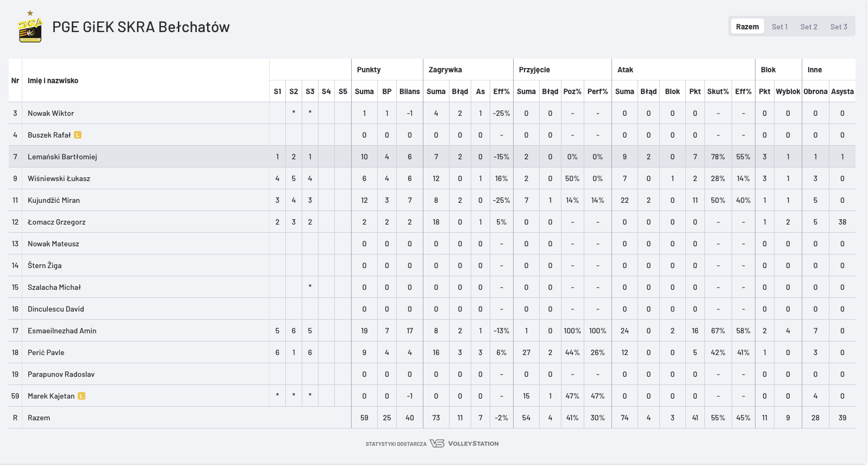Screen dimensions: 868x466
Task: Open Esmaeilnezhad Amin's player row
Action: [x=62, y=331]
